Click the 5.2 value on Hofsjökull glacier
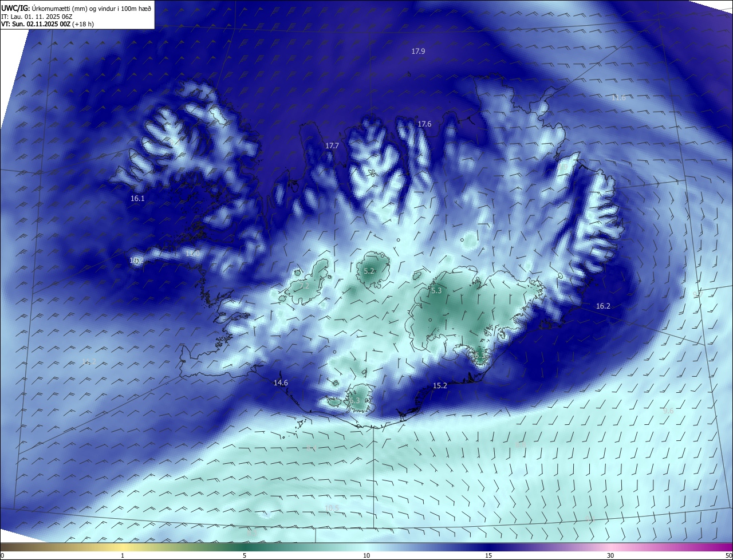Image resolution: width=733 pixels, height=560 pixels. 369,271
